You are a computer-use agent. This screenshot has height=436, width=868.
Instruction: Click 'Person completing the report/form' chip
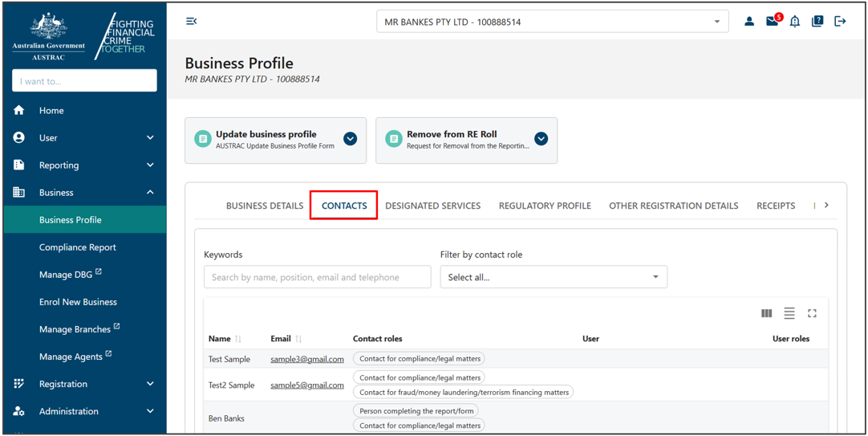[416, 411]
